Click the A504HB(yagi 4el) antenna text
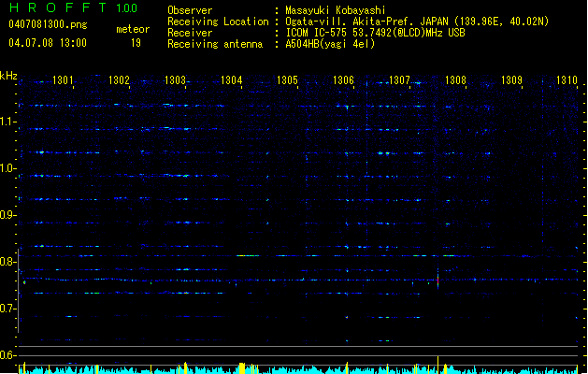 coord(330,44)
